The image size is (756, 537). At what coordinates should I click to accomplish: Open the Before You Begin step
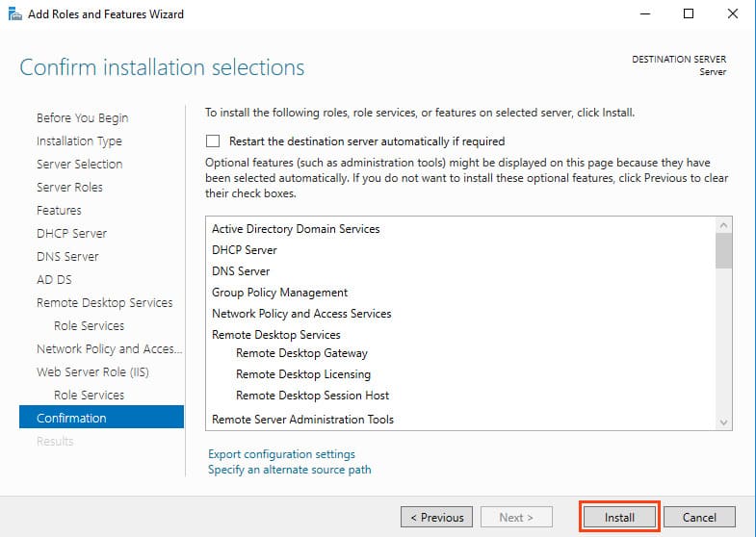point(82,117)
